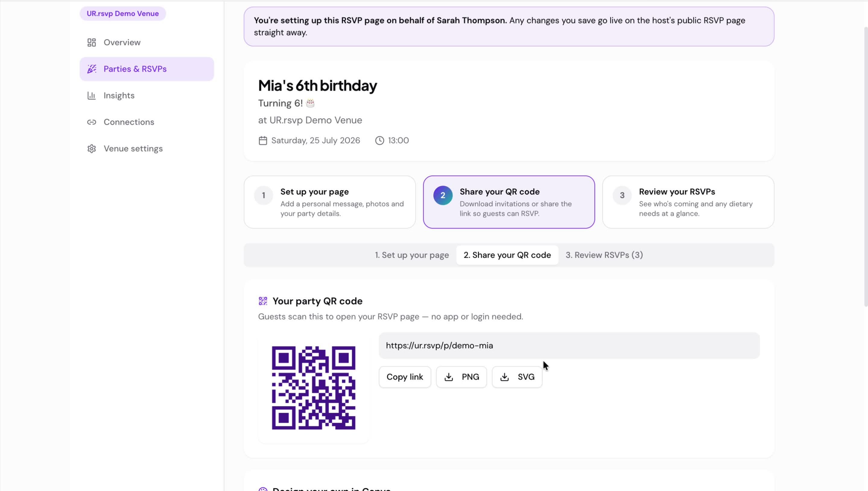This screenshot has height=491, width=868.
Task: Click the Overview grid icon in sidebar
Action: coord(92,43)
